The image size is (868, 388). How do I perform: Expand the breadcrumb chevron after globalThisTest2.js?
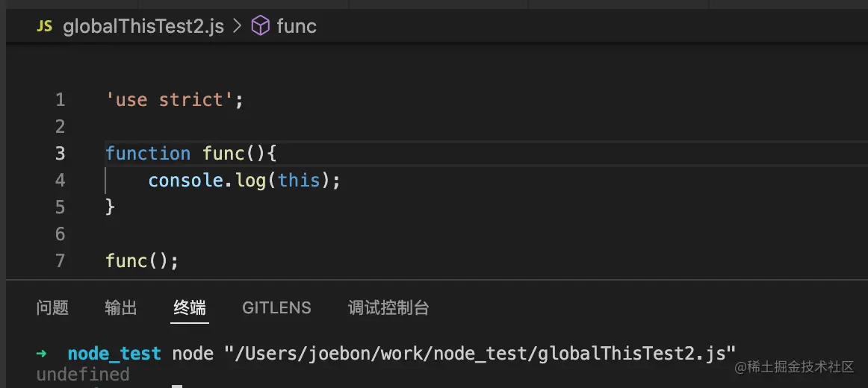coord(238,27)
